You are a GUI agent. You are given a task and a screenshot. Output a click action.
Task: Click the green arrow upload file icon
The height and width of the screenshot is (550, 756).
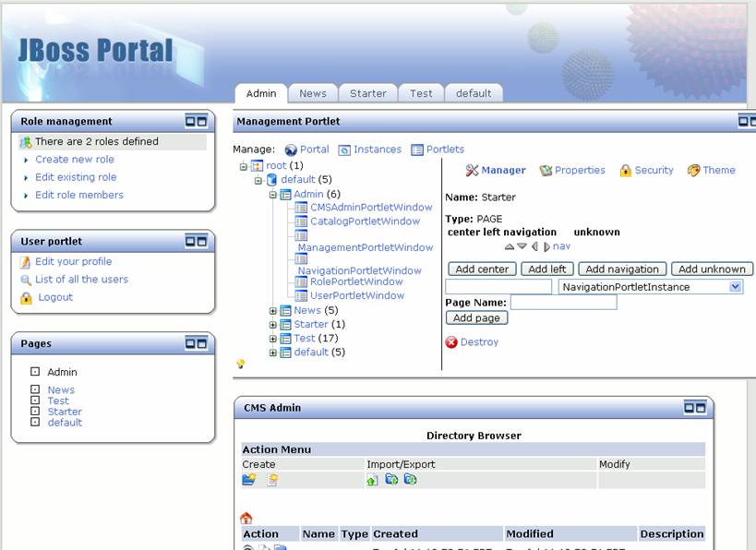click(x=372, y=480)
